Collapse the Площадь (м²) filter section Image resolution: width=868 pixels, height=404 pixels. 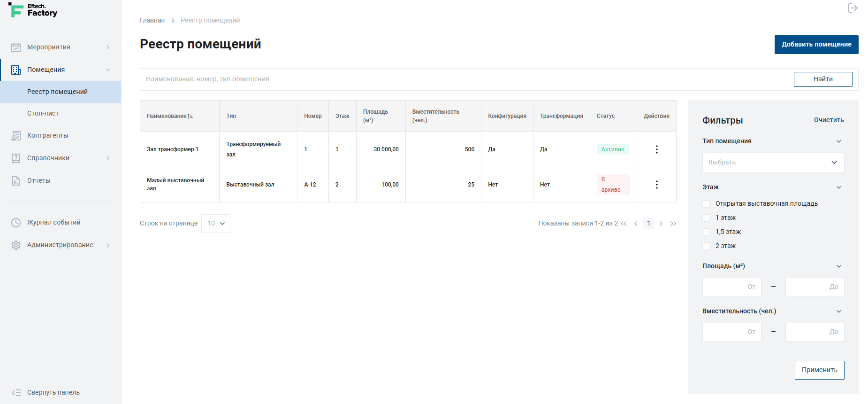tap(839, 266)
